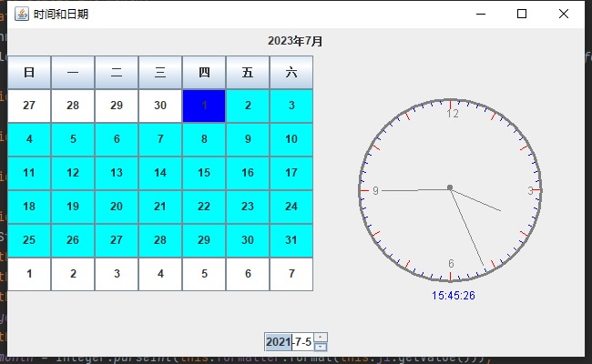Click the 12 numeral on the clock
The image size is (592, 364).
[453, 114]
